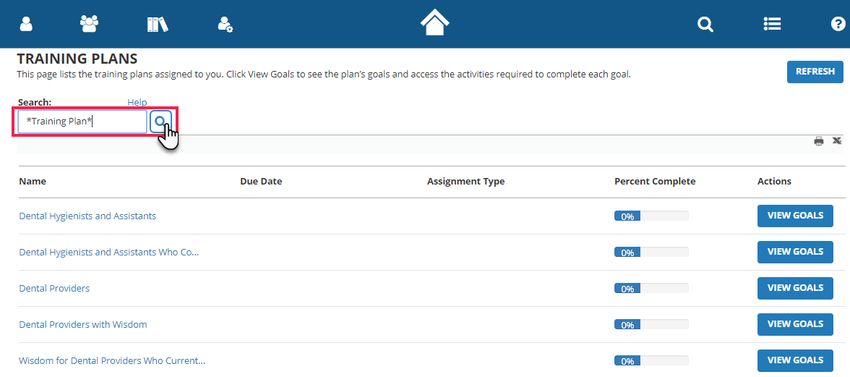Screen dimensions: 850x377
Task: Click the magnifier search button beside field
Action: (x=160, y=122)
